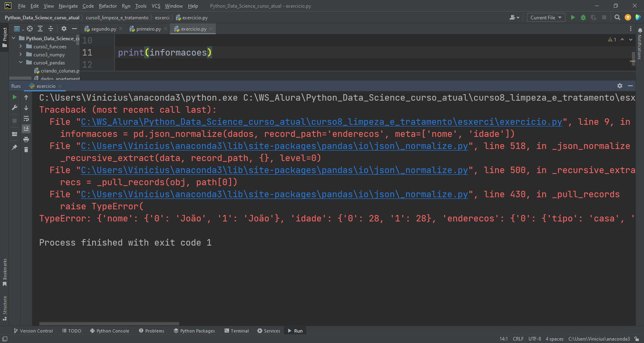Click the wrench icon in Run panel
Viewport: 644px width, 343px height.
14,107
